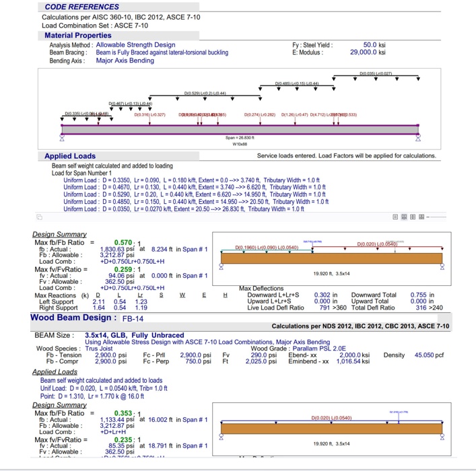Select the +D+Lr+H load combination
The height and width of the screenshot is (471, 476).
pos(113,432)
